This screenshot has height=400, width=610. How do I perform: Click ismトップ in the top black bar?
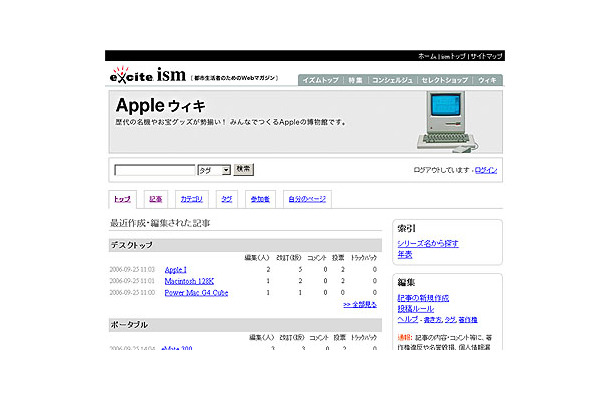[452, 56]
